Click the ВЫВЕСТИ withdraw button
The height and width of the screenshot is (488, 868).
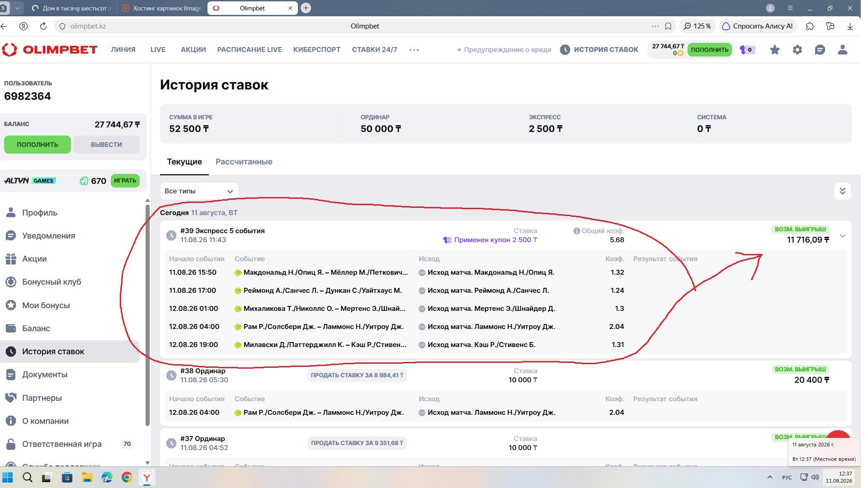[106, 145]
